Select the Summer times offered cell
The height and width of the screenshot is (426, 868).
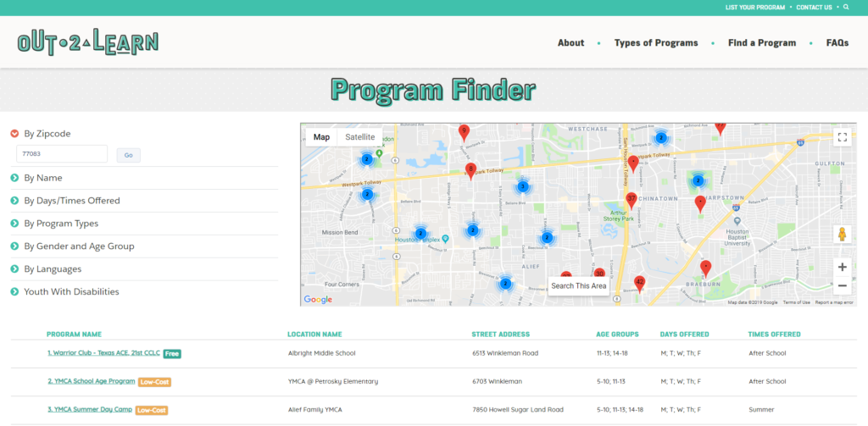[x=761, y=409]
